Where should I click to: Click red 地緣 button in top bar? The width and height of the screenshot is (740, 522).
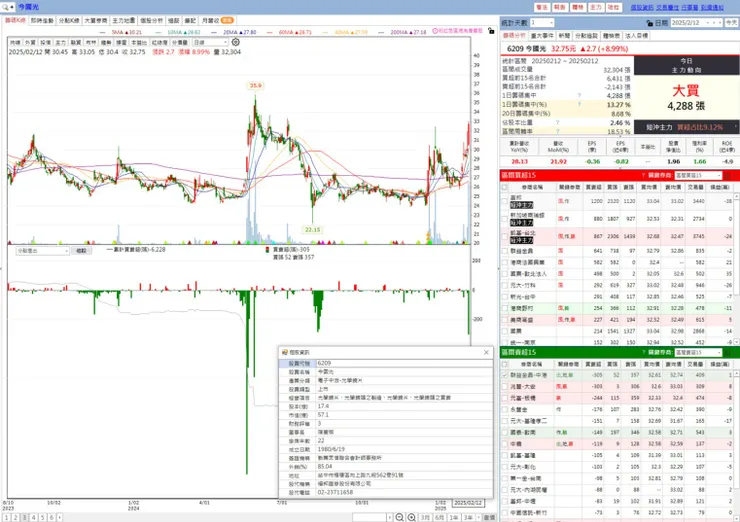click(x=614, y=7)
